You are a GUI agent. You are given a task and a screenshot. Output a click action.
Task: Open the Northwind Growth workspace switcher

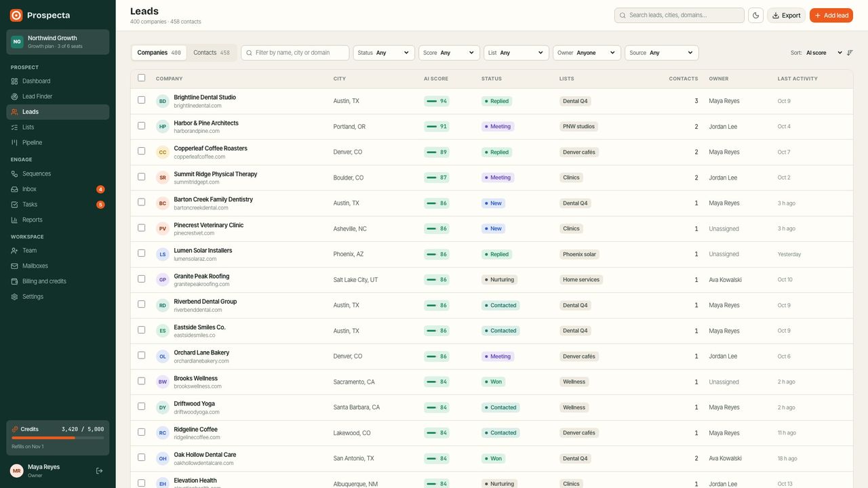click(x=58, y=42)
